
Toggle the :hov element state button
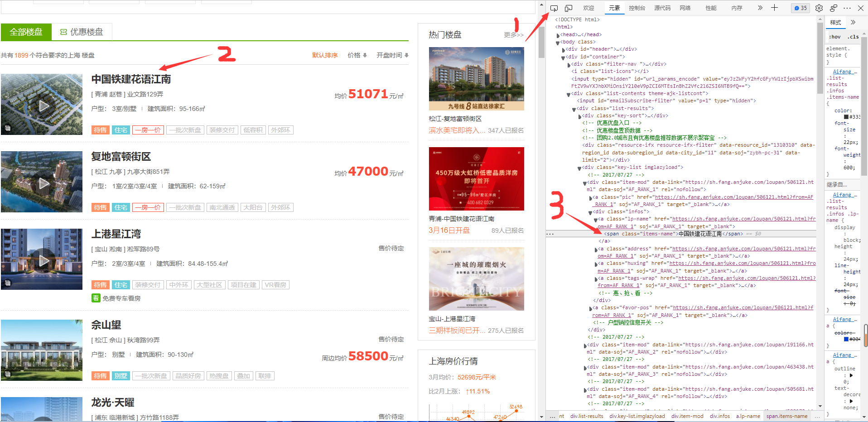click(x=834, y=37)
